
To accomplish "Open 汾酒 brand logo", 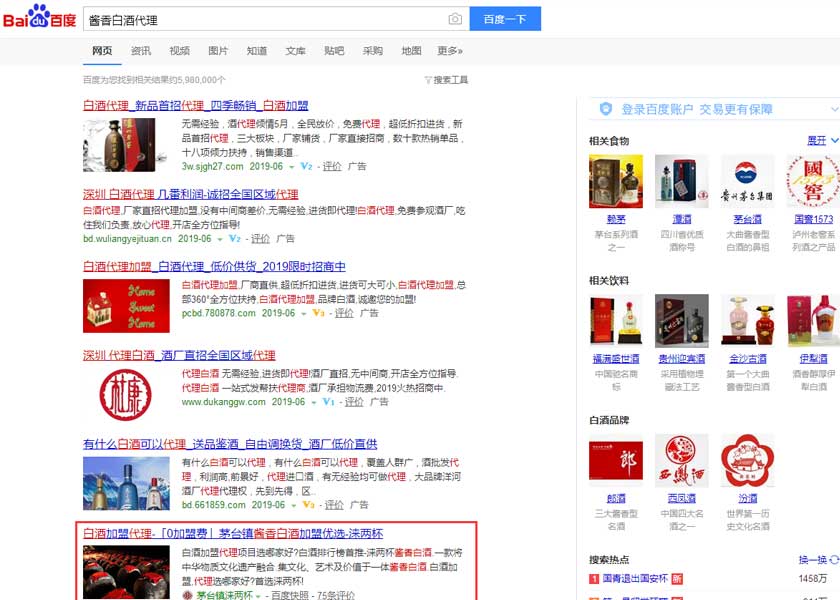I will tap(747, 461).
